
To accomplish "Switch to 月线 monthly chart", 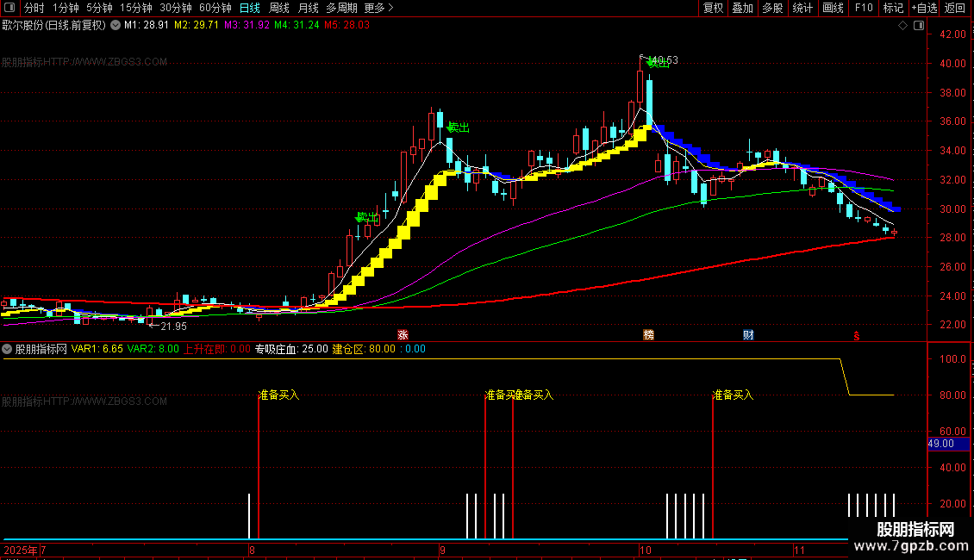I will tap(308, 8).
